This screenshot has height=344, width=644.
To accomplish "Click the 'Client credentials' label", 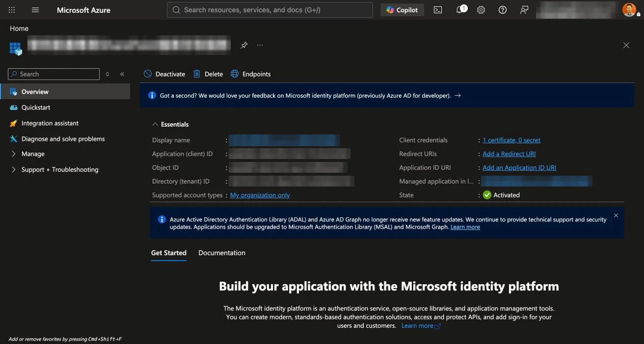I will point(423,140).
